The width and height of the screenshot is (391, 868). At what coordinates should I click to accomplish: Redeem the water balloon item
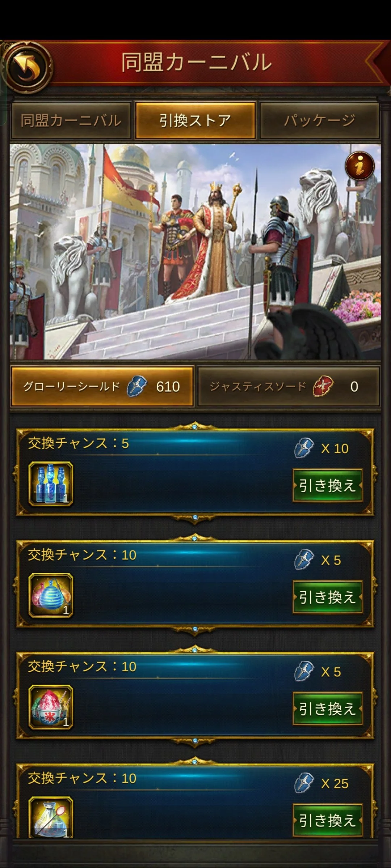(x=328, y=597)
